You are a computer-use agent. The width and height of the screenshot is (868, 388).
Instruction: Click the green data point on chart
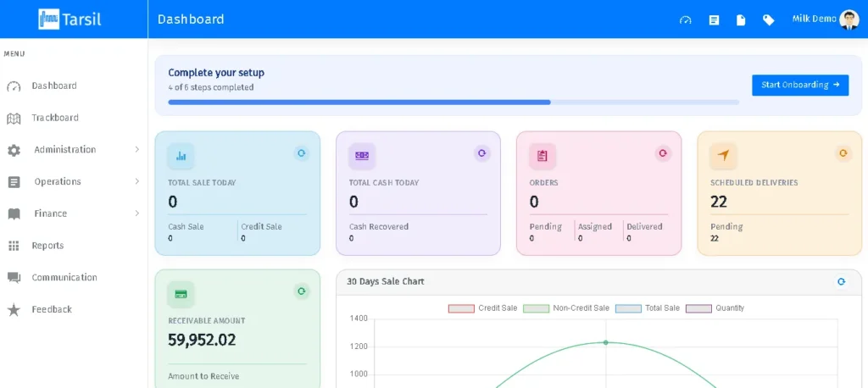point(605,342)
